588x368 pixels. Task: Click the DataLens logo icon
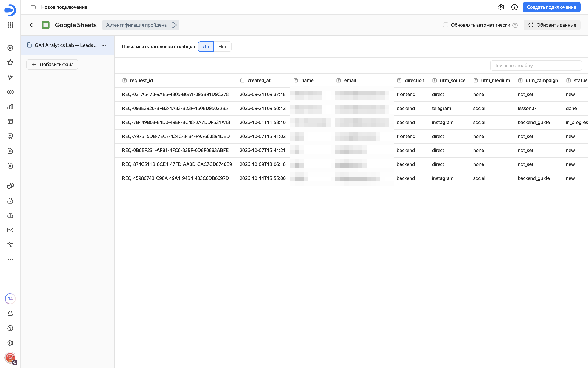tap(10, 10)
